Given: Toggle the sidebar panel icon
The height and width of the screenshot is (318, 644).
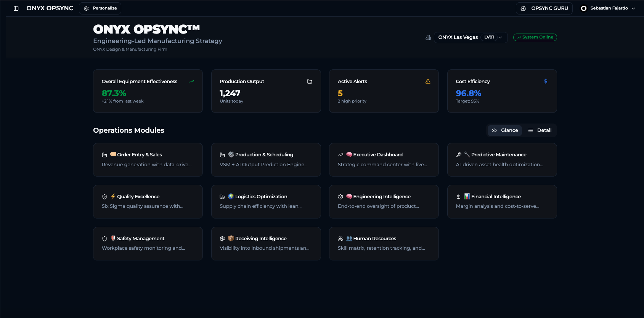Looking at the screenshot, I should coord(16,8).
